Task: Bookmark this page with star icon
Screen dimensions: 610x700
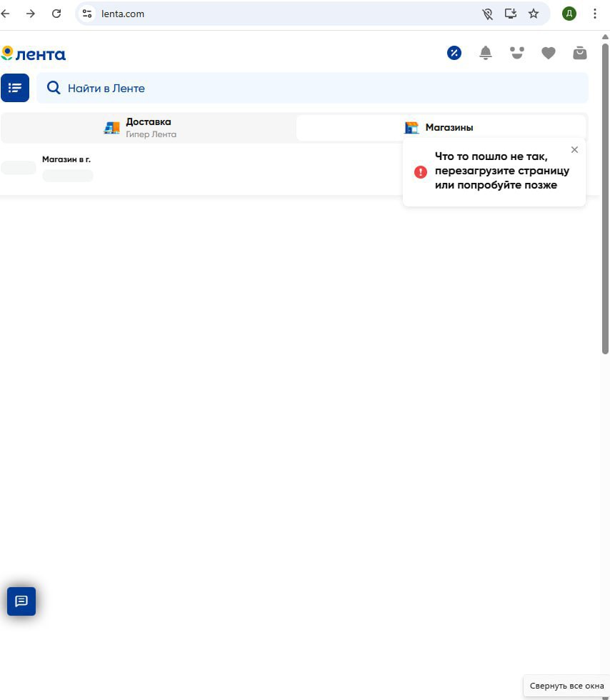Action: [x=534, y=14]
